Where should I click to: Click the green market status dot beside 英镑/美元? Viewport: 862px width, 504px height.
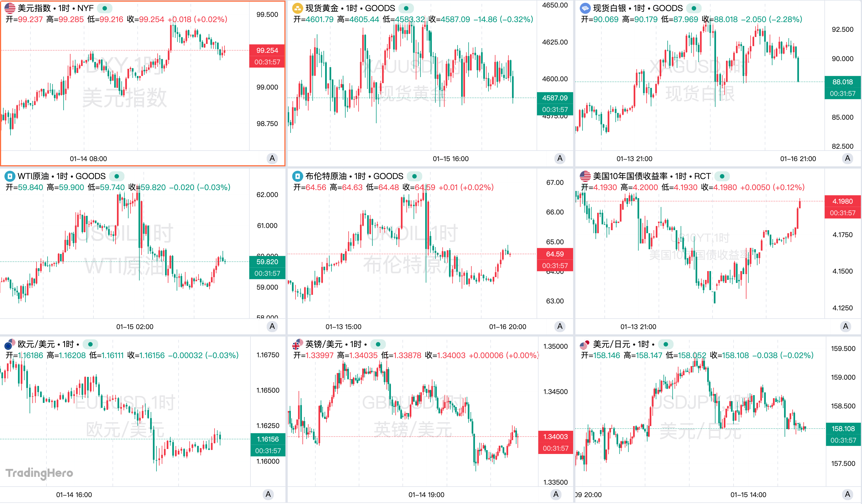(378, 344)
